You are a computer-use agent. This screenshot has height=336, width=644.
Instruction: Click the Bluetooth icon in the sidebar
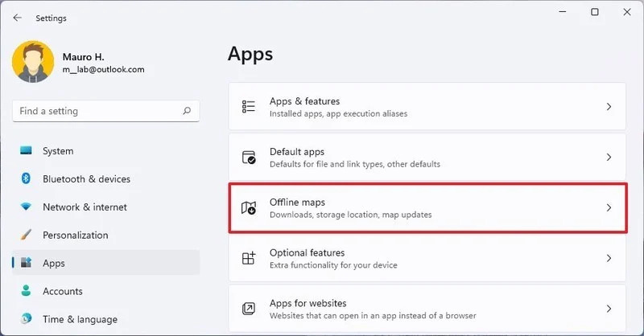(x=26, y=178)
